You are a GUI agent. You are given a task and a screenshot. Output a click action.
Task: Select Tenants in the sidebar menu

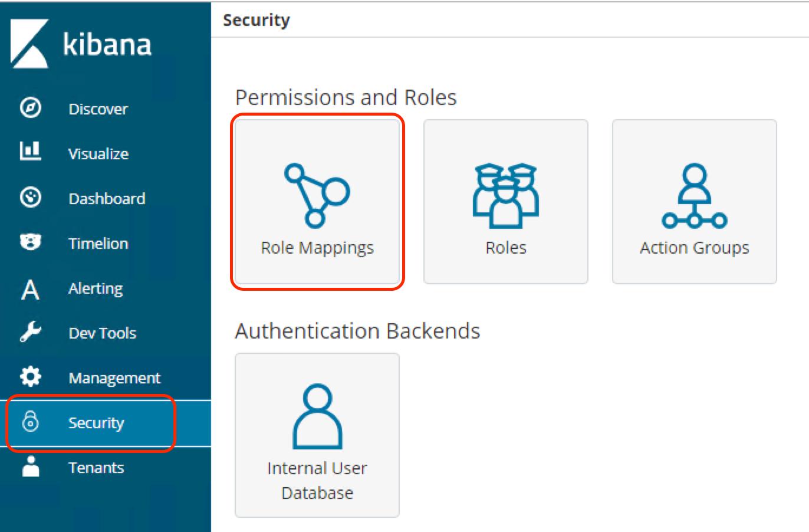[x=96, y=467]
